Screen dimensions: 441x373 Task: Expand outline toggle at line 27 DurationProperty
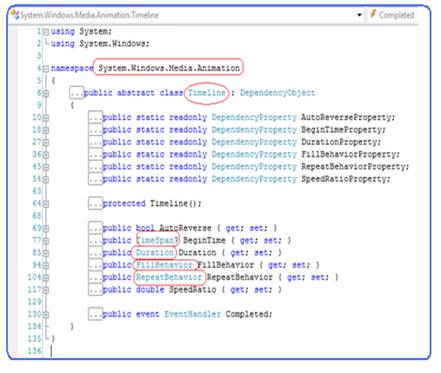pyautogui.click(x=46, y=143)
